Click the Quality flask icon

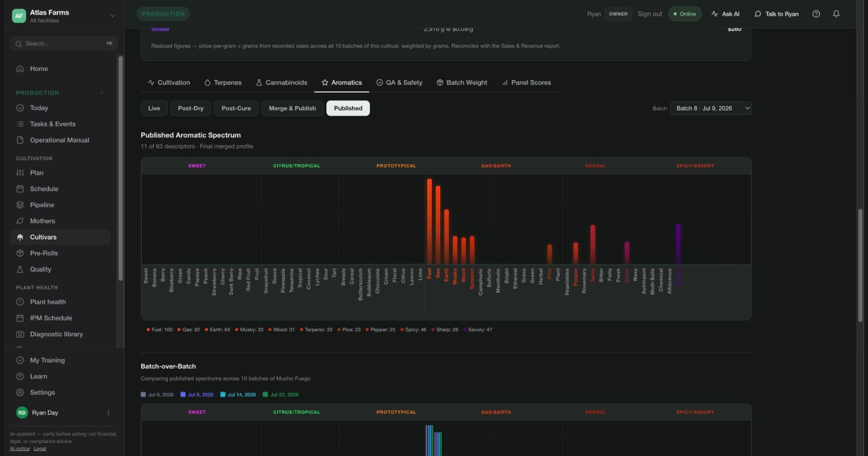tap(20, 269)
